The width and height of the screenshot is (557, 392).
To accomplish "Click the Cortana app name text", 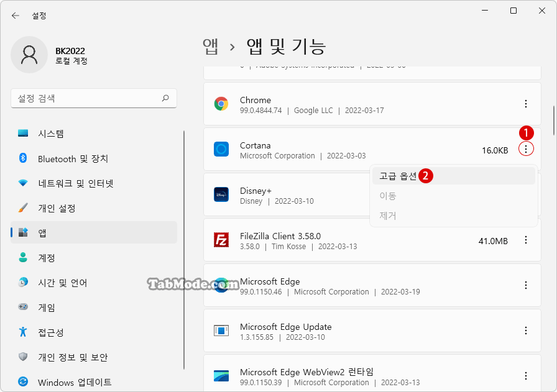I will [x=255, y=145].
